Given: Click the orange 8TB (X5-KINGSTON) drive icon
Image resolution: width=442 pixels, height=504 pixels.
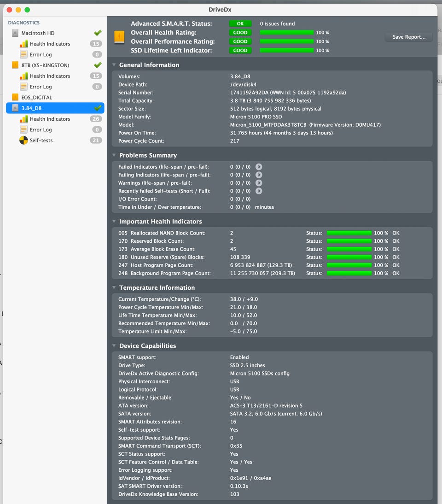Looking at the screenshot, I should point(15,65).
